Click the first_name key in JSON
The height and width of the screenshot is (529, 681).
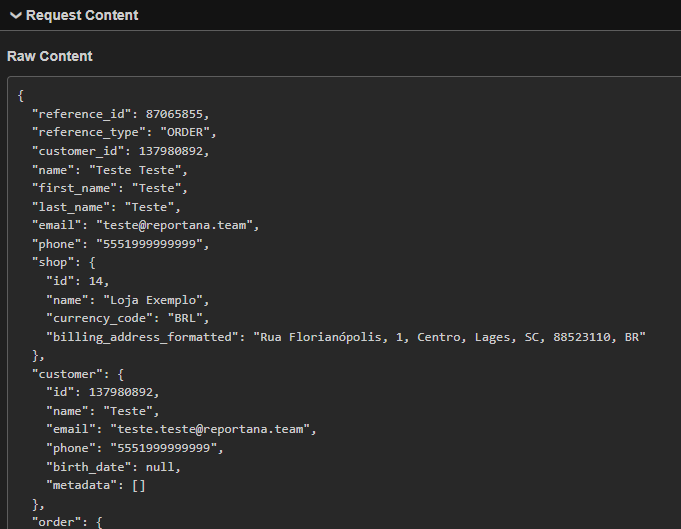coord(72,188)
